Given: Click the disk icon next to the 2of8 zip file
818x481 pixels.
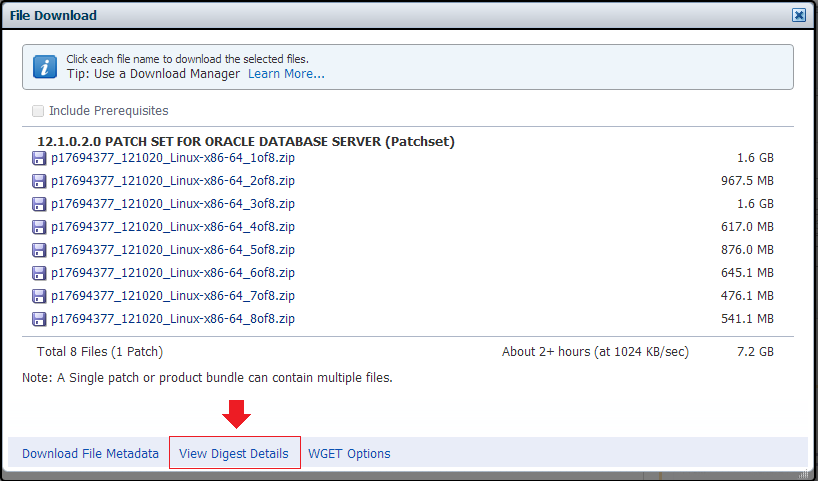Looking at the screenshot, I should coord(40,181).
